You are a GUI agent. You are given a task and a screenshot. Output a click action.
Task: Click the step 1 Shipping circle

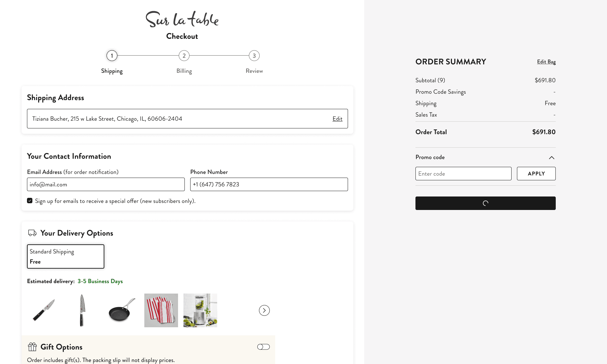coord(112,56)
